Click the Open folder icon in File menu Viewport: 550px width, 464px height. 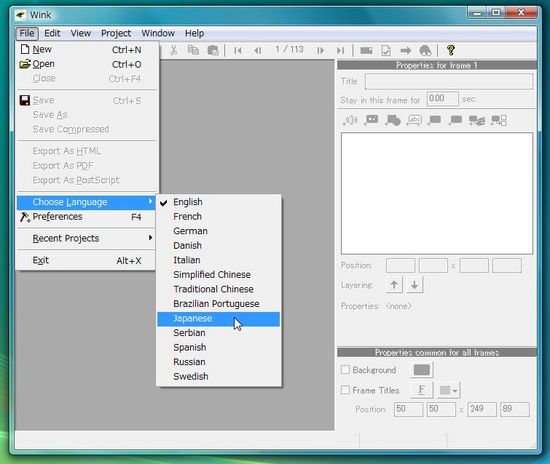(x=25, y=64)
